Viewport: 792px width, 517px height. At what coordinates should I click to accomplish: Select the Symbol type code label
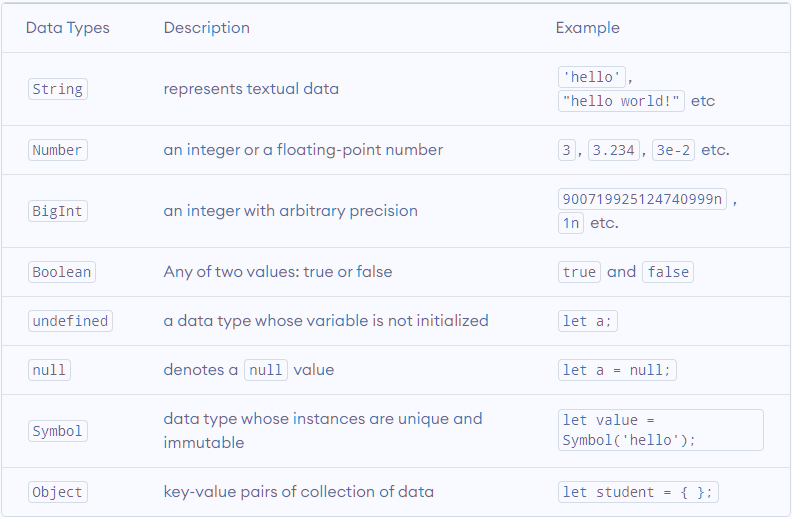pyautogui.click(x=58, y=431)
